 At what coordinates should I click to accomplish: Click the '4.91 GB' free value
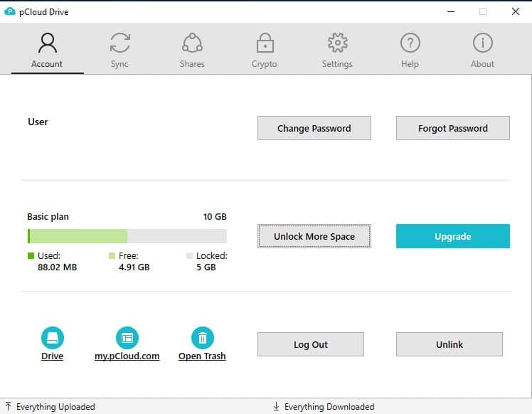pyautogui.click(x=134, y=267)
